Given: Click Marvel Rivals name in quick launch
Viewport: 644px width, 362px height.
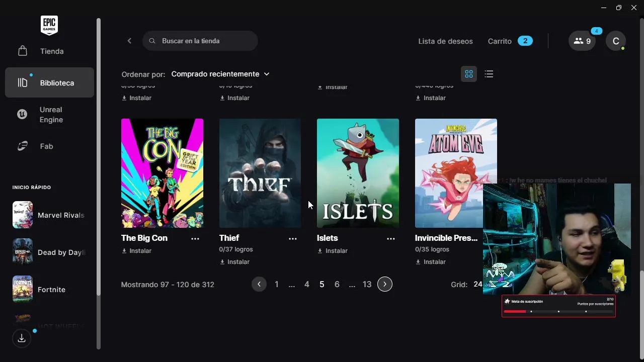Looking at the screenshot, I should pos(61,215).
